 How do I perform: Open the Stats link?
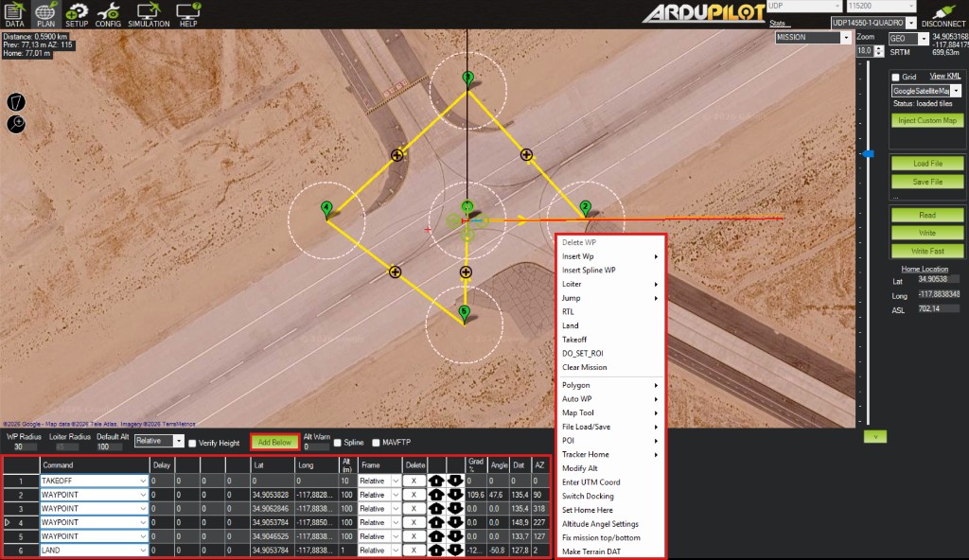coord(777,24)
